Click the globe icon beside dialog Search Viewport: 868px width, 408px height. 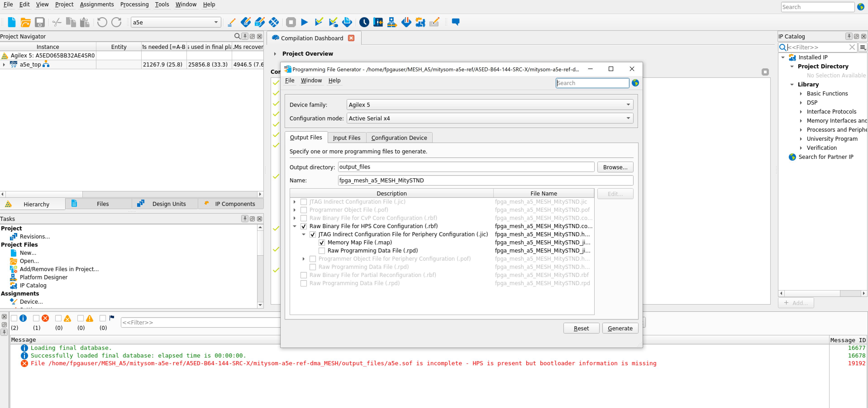635,83
